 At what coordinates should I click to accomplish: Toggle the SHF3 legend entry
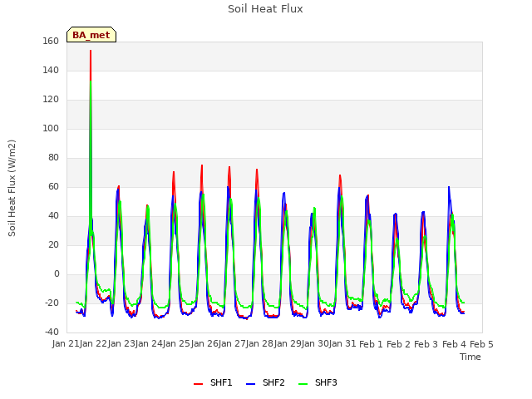[x=318, y=382]
